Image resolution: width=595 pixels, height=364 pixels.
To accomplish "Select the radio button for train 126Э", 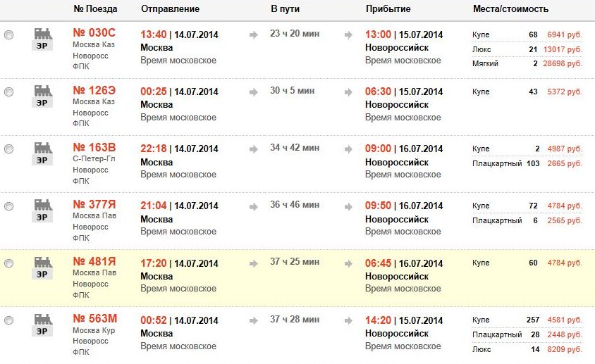I will coord(9,92).
